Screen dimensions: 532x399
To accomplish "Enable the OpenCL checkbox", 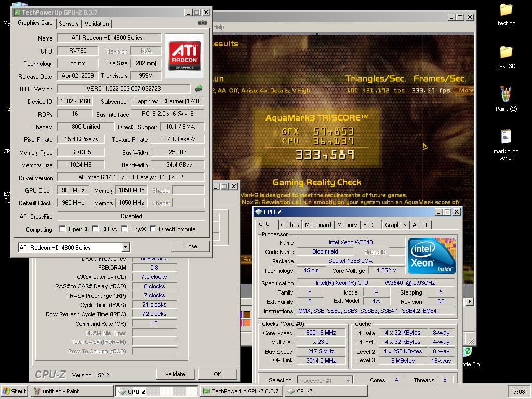I will (x=62, y=229).
